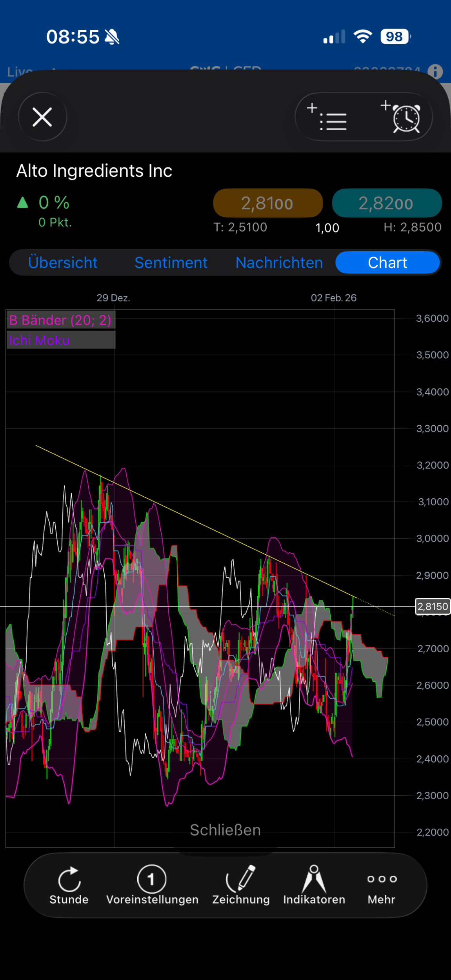Switch to the Übersicht tab
The width and height of the screenshot is (451, 980).
tap(63, 263)
